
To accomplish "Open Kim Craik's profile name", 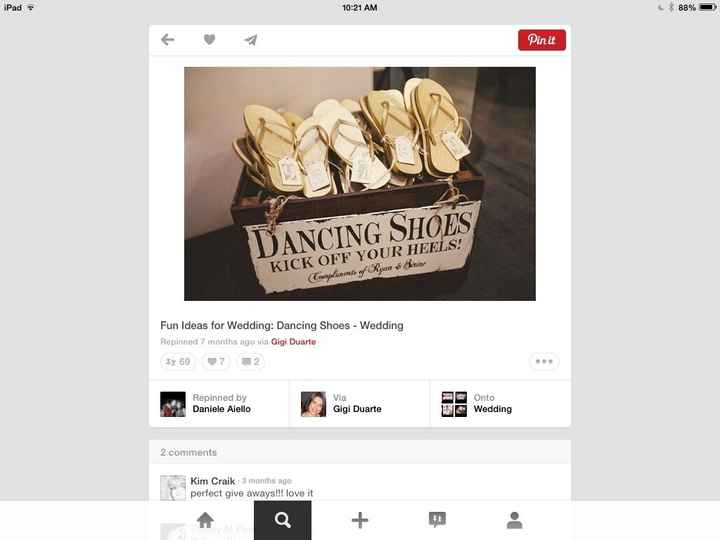I will click(213, 481).
